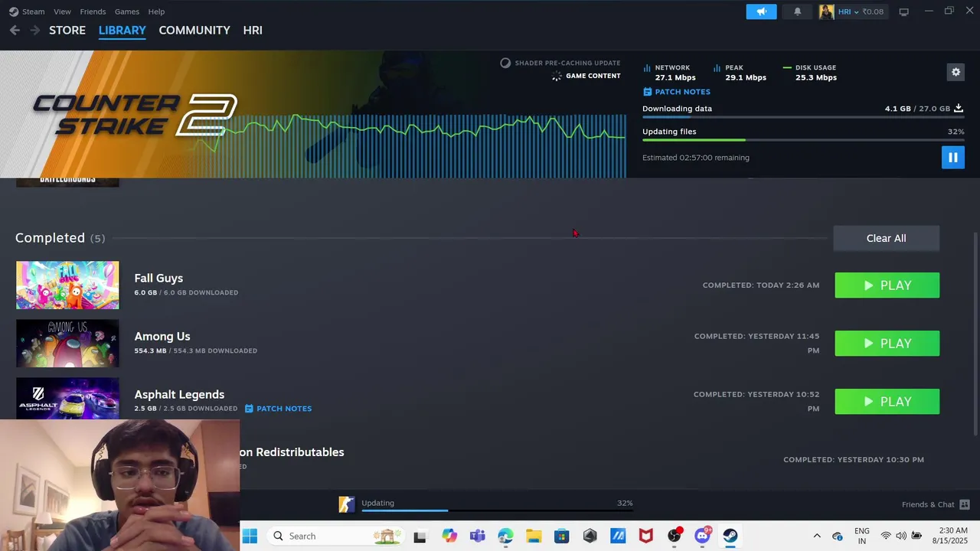Open Discord from the taskbar
Screen dimensions: 980x551
(702, 536)
